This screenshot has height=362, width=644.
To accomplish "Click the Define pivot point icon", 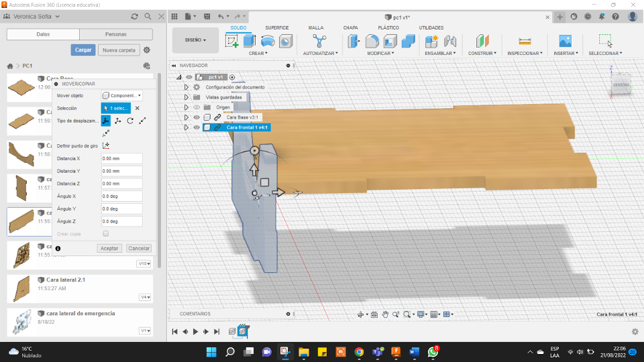I will [106, 145].
